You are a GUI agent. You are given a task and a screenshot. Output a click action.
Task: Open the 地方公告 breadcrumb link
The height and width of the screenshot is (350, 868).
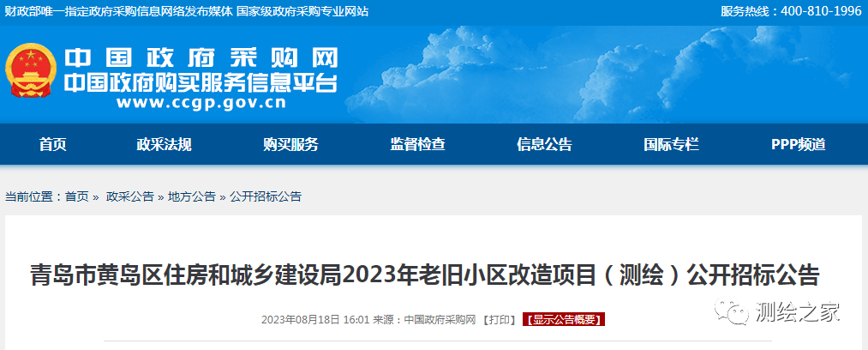point(192,196)
